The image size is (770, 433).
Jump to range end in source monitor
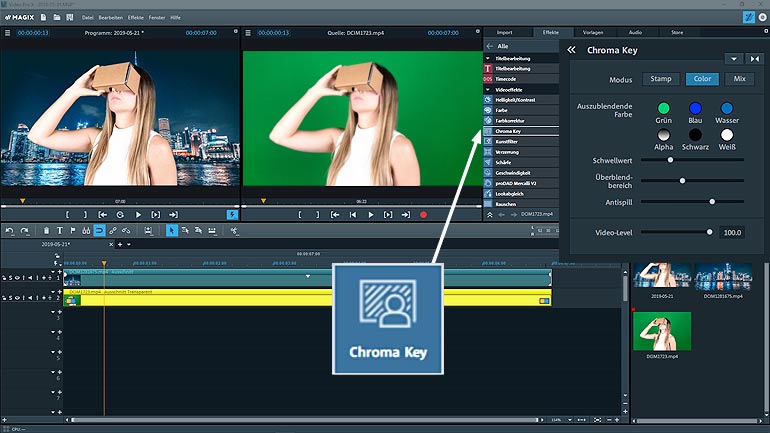(406, 215)
